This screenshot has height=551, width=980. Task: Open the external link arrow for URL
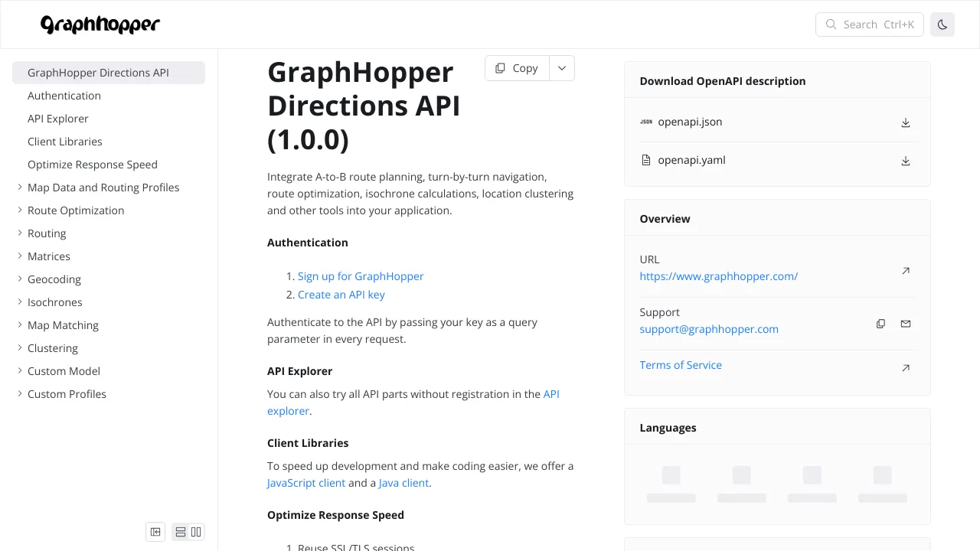pos(906,271)
